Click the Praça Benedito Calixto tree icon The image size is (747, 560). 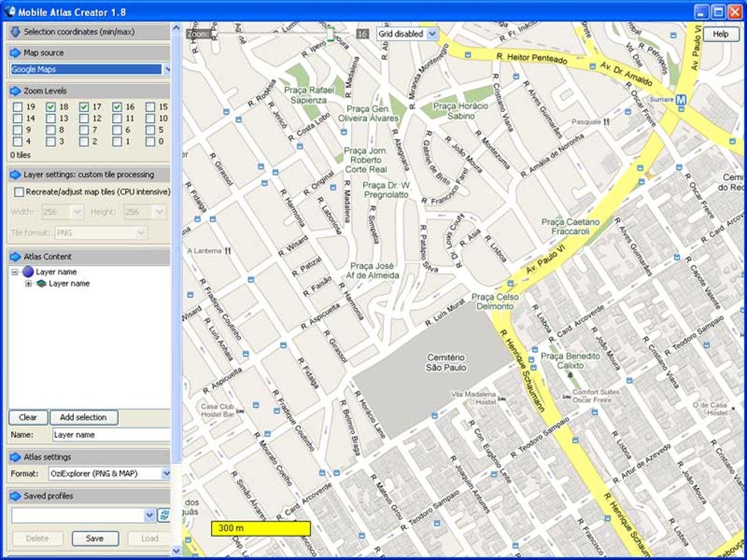571,375
